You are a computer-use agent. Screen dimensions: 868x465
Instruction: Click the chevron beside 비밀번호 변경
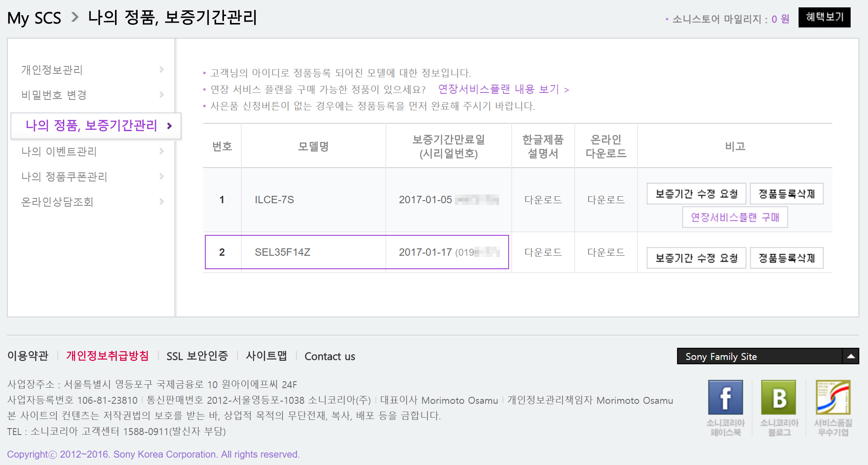click(161, 95)
